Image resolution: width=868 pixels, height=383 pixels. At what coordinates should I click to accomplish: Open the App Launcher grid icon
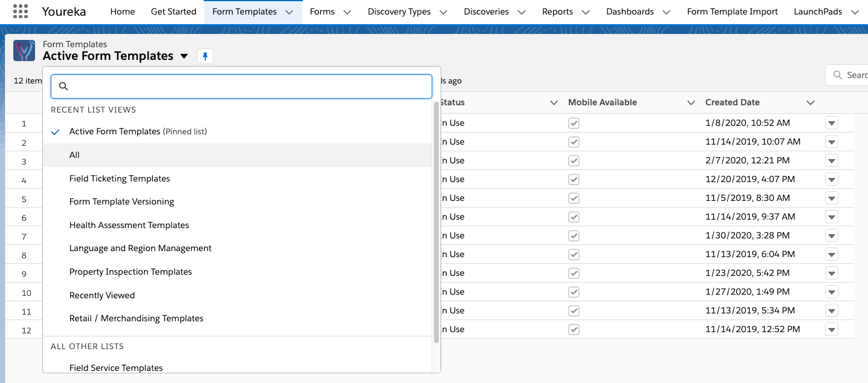pyautogui.click(x=21, y=11)
